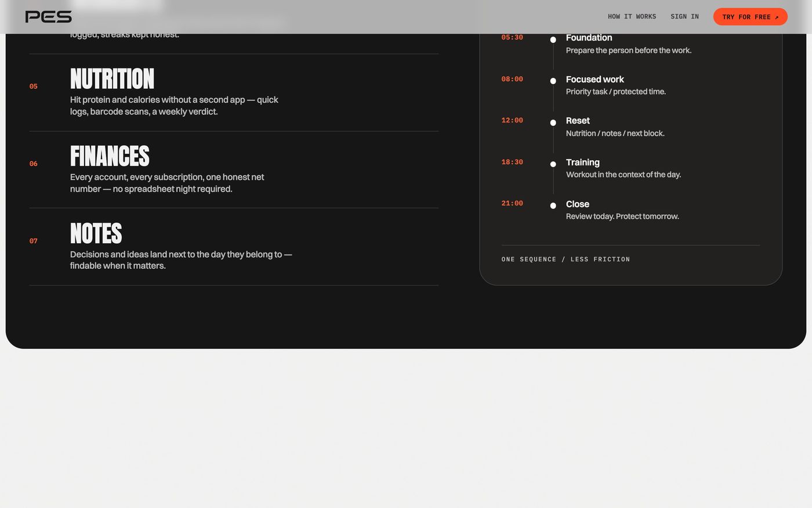812x508 pixels.
Task: Click the 18:30 timestamp
Action: pyautogui.click(x=512, y=162)
